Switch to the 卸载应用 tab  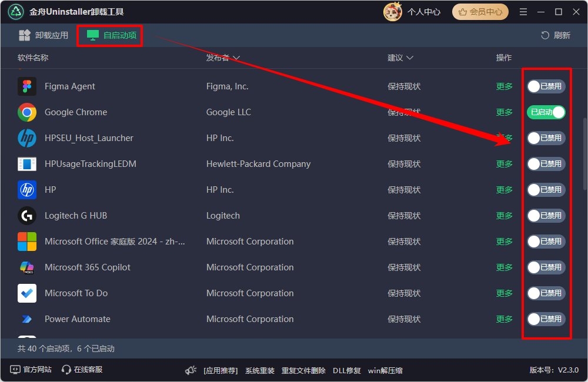[44, 35]
